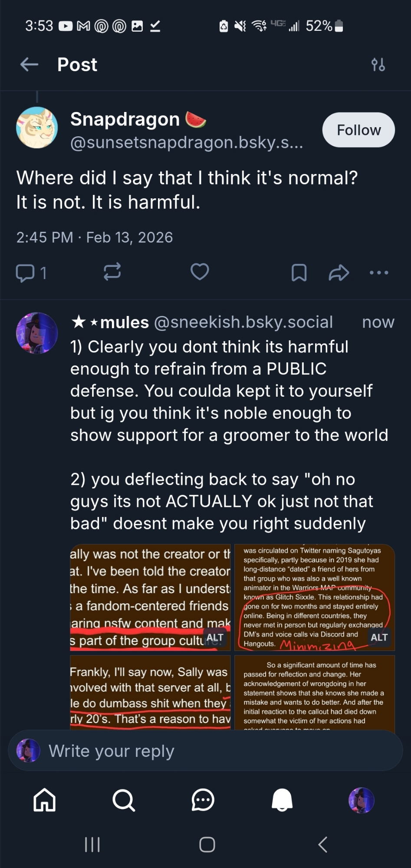Open @sneekish.bsky.social profile handle
The width and height of the screenshot is (411, 868).
[243, 322]
